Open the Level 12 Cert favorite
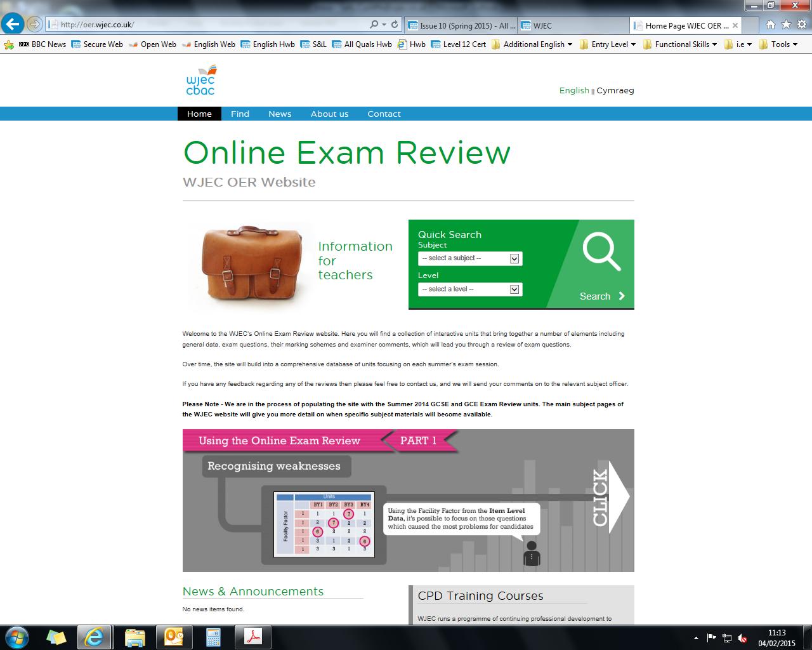The height and width of the screenshot is (650, 812). click(x=459, y=44)
